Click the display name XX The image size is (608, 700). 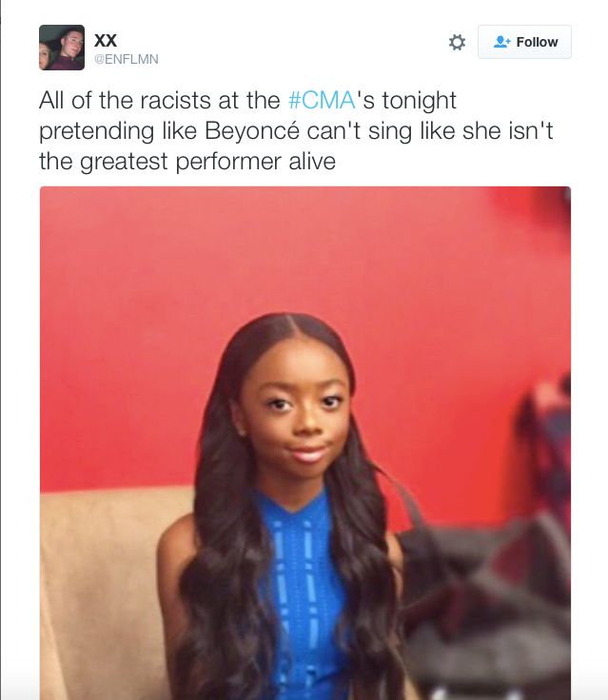pos(106,40)
